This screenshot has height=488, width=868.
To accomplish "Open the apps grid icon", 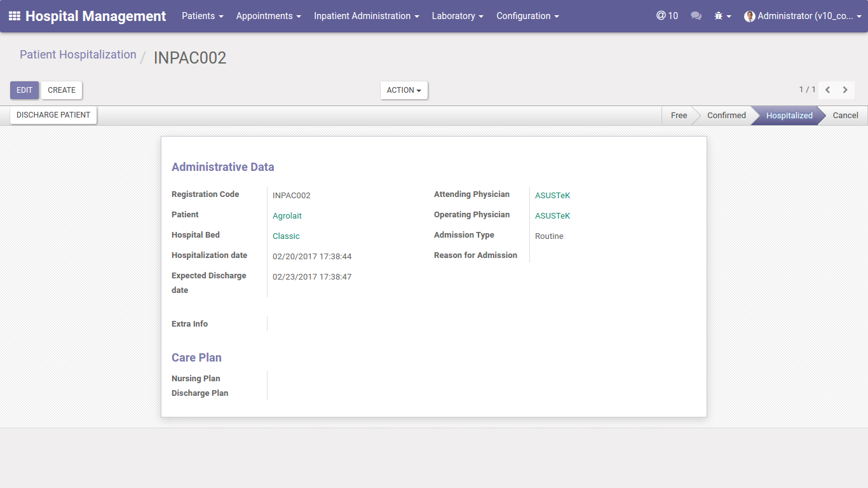I will [14, 16].
